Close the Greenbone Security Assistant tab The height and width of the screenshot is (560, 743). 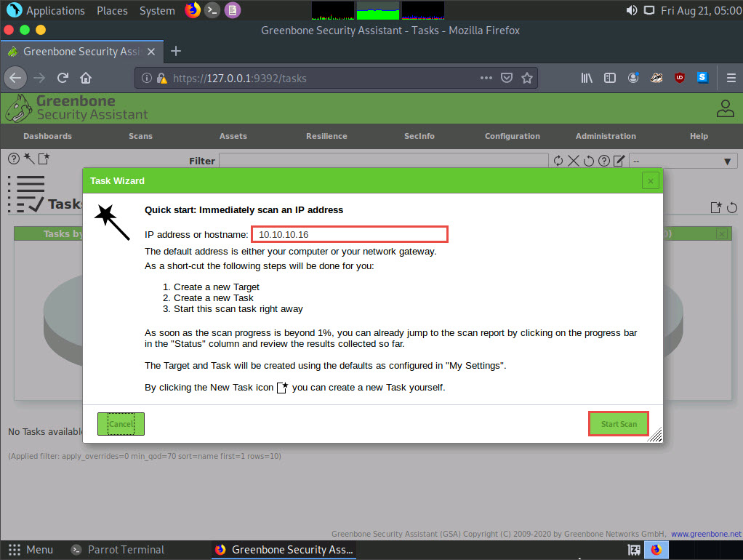(151, 51)
